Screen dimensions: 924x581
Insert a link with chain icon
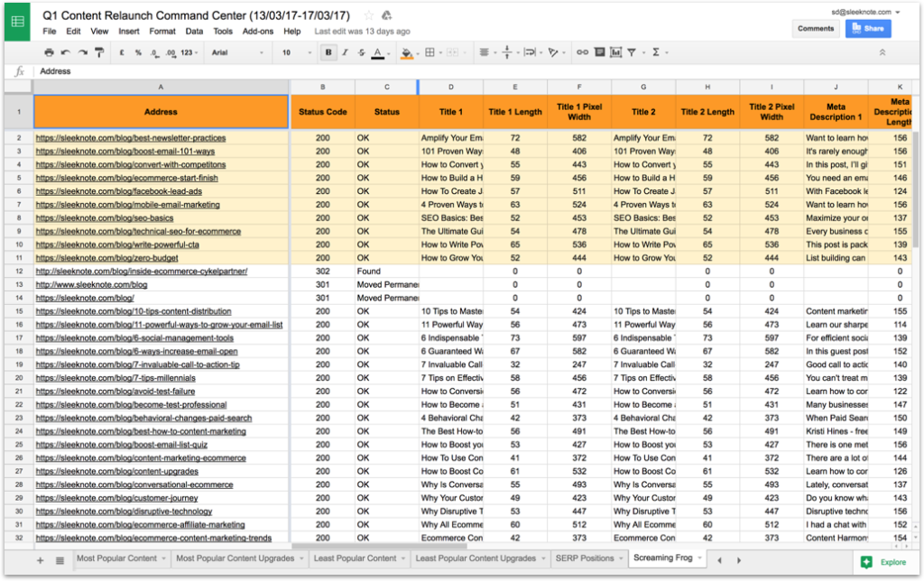click(x=582, y=52)
